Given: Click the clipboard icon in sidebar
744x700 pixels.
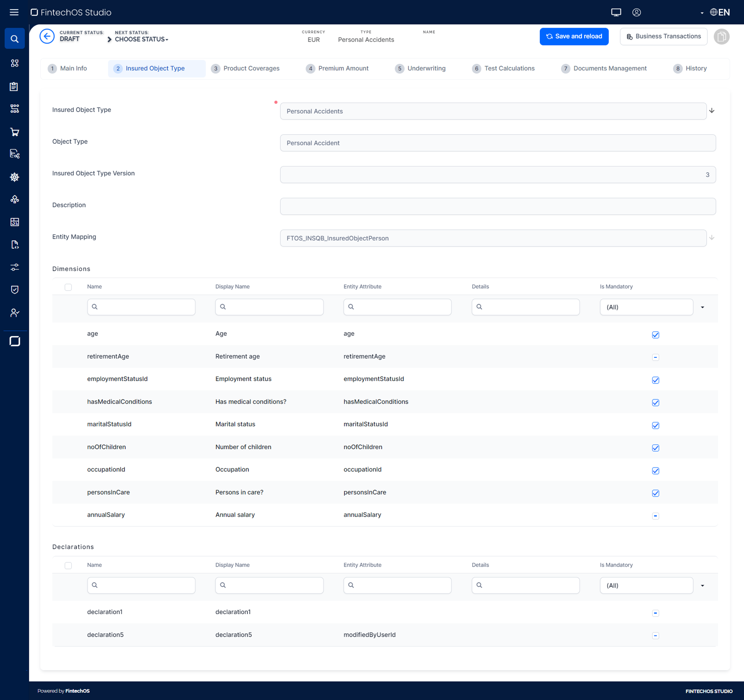Looking at the screenshot, I should [14, 86].
